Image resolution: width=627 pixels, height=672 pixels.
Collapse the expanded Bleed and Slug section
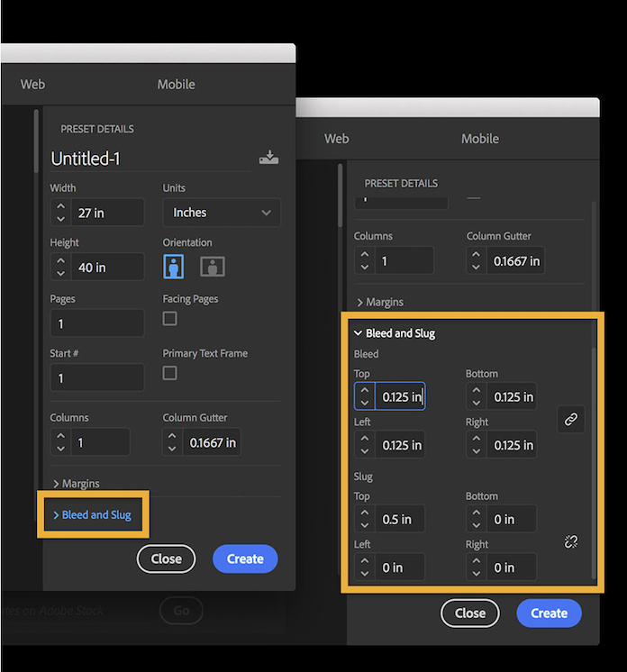pos(395,333)
